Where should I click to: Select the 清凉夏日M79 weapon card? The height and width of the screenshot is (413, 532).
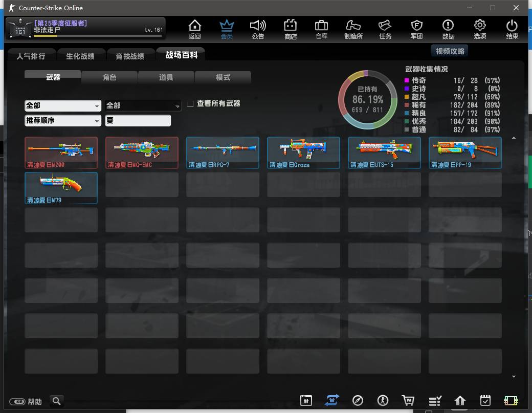pyautogui.click(x=61, y=188)
